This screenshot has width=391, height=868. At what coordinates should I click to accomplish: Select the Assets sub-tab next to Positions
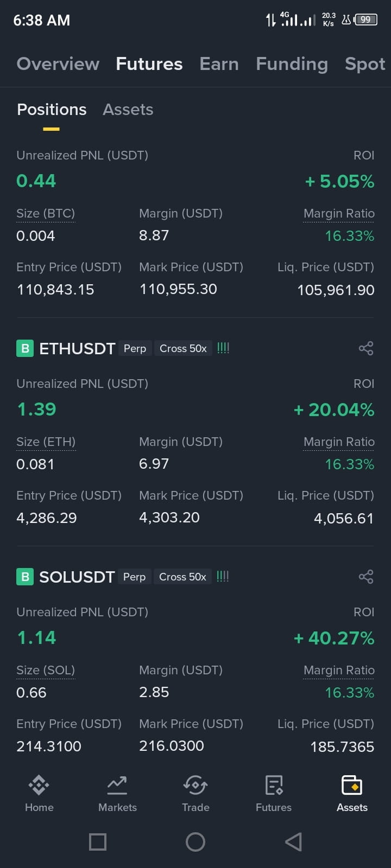[x=128, y=110]
